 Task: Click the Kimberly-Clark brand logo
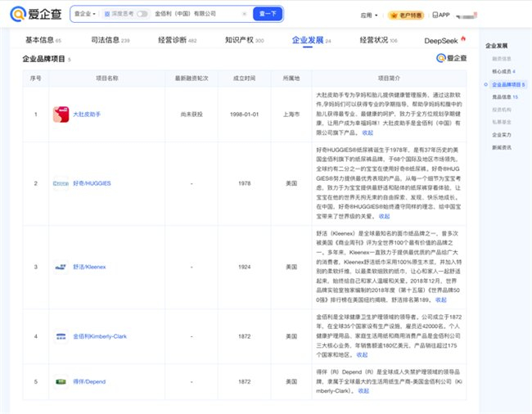(61, 336)
